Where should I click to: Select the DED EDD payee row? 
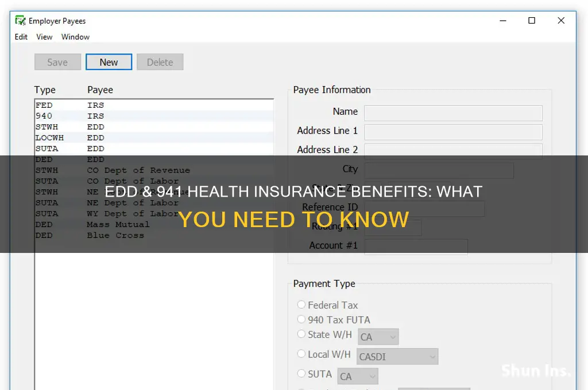154,159
